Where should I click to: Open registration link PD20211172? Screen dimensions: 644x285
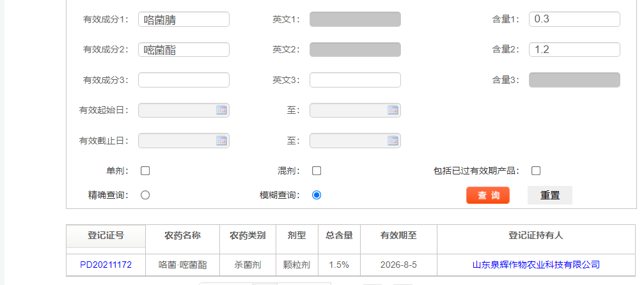[106, 265]
